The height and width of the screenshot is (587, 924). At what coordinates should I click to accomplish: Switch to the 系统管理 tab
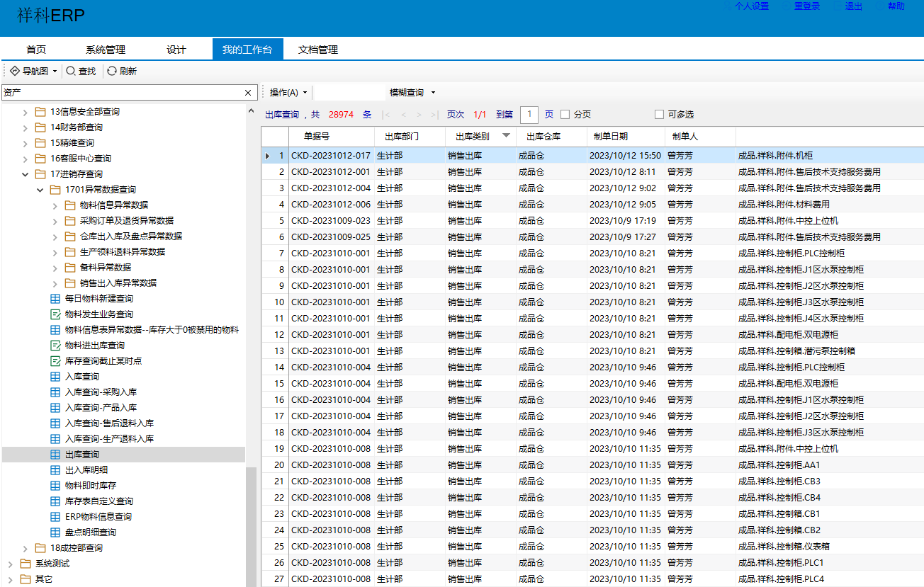coord(106,50)
